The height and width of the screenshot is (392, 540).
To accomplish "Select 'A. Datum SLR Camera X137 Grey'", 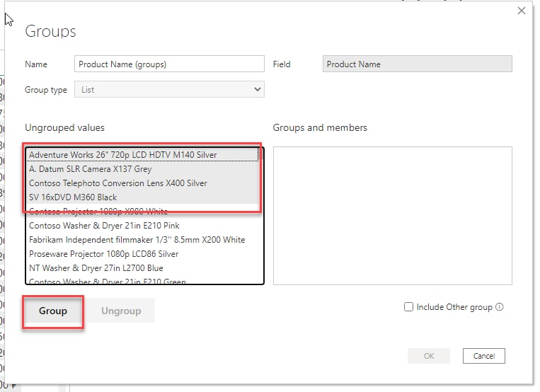I will [142, 169].
